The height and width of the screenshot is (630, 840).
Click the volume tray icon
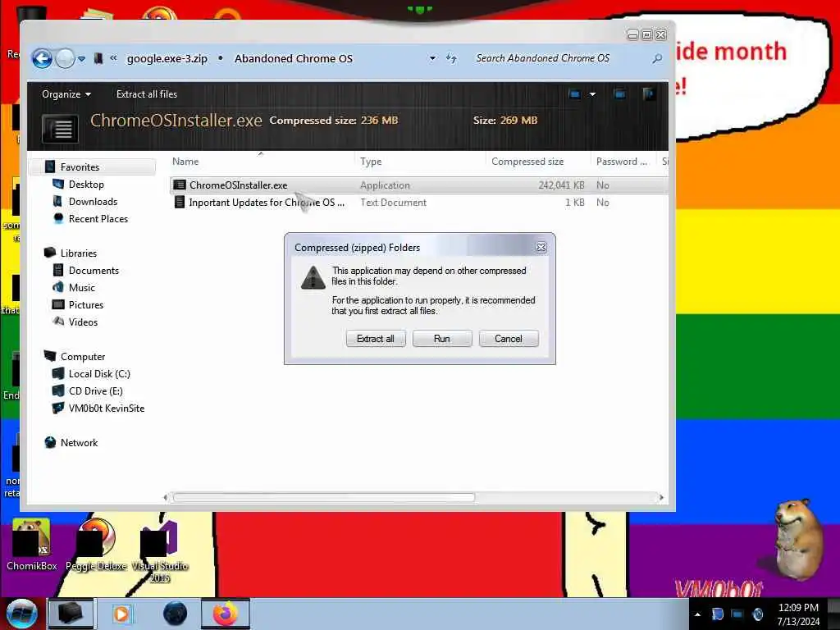(x=757, y=614)
